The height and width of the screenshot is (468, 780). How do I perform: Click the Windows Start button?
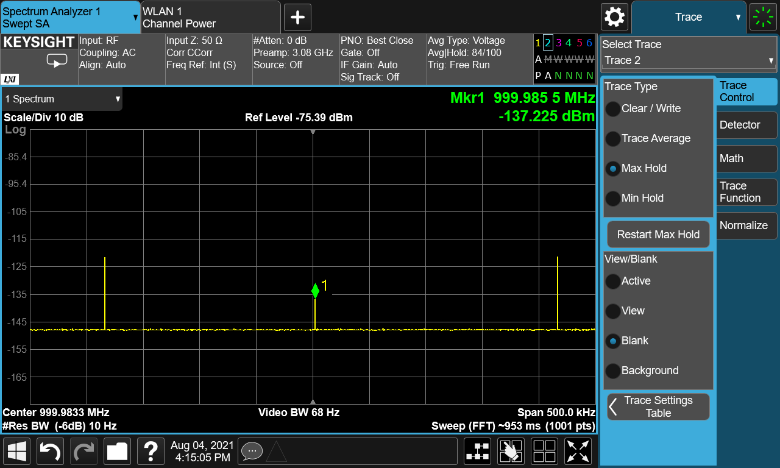(17, 451)
